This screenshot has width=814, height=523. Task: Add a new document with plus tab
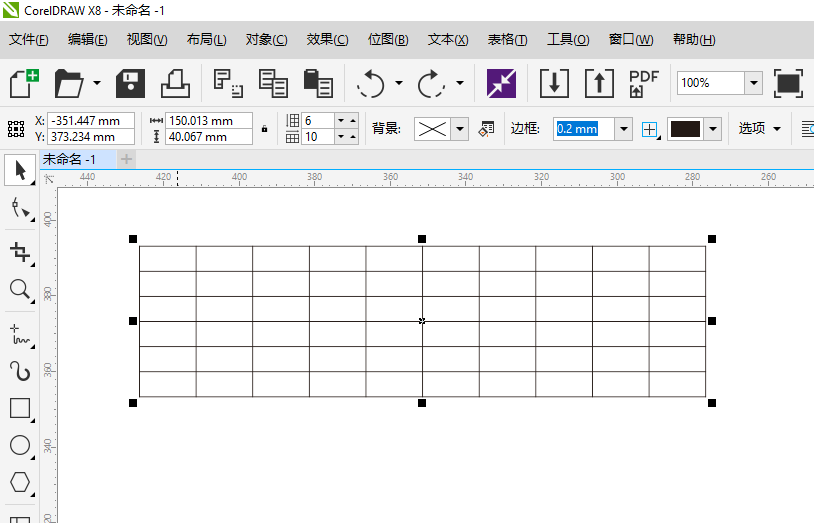pos(126,159)
